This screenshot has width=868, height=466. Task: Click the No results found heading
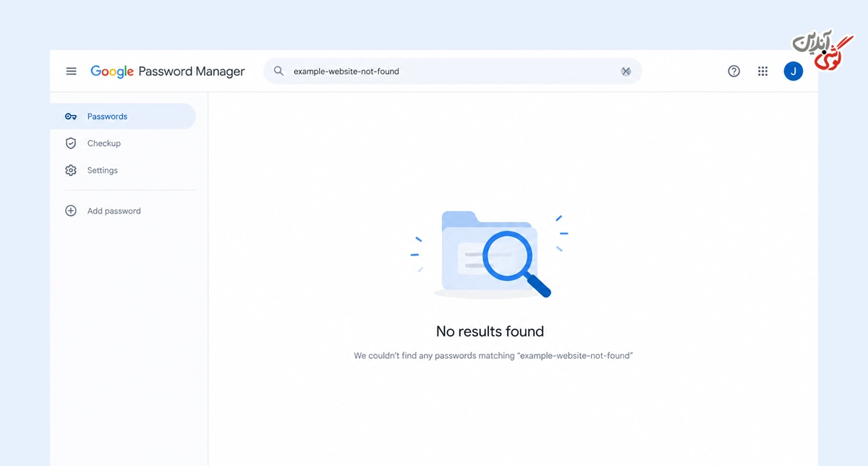point(490,331)
